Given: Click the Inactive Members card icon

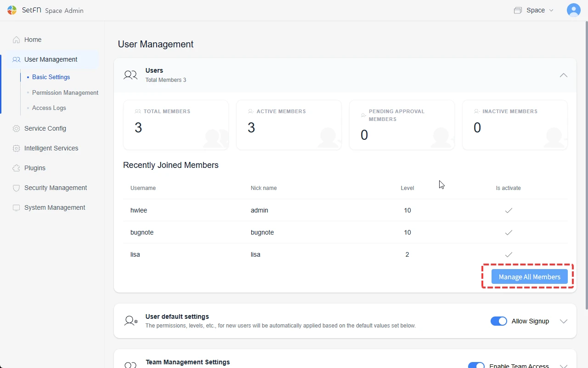Looking at the screenshot, I should click(477, 111).
